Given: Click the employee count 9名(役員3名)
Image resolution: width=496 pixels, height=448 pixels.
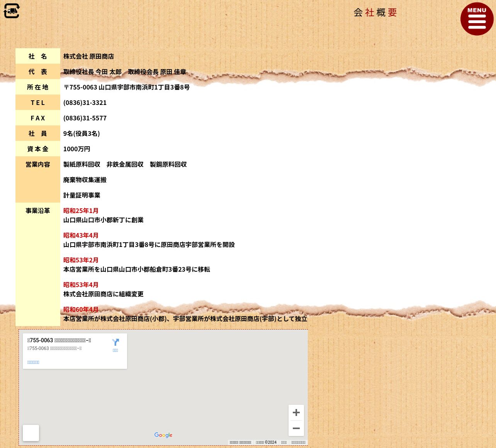Looking at the screenshot, I should (x=82, y=134).
